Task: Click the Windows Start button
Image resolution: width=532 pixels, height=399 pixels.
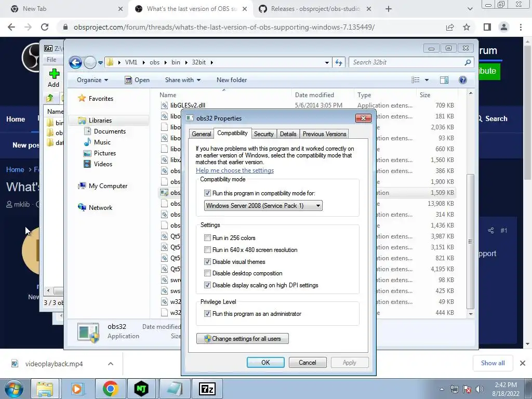Action: click(14, 389)
